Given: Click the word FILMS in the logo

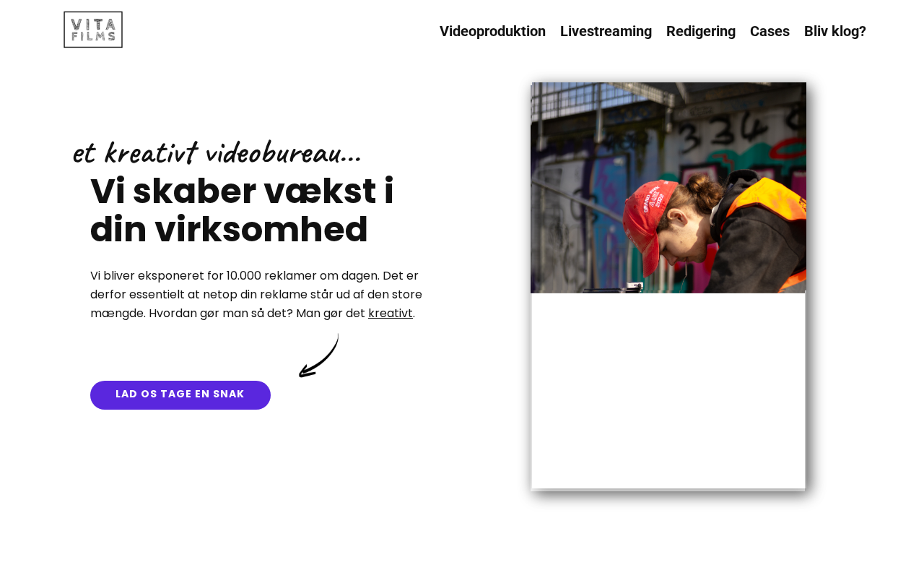Looking at the screenshot, I should (x=93, y=37).
